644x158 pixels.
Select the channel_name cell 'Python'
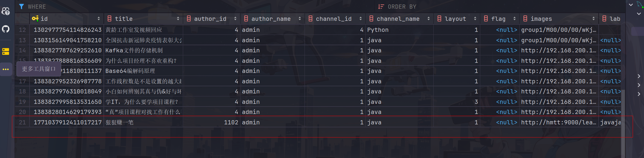tap(399, 30)
